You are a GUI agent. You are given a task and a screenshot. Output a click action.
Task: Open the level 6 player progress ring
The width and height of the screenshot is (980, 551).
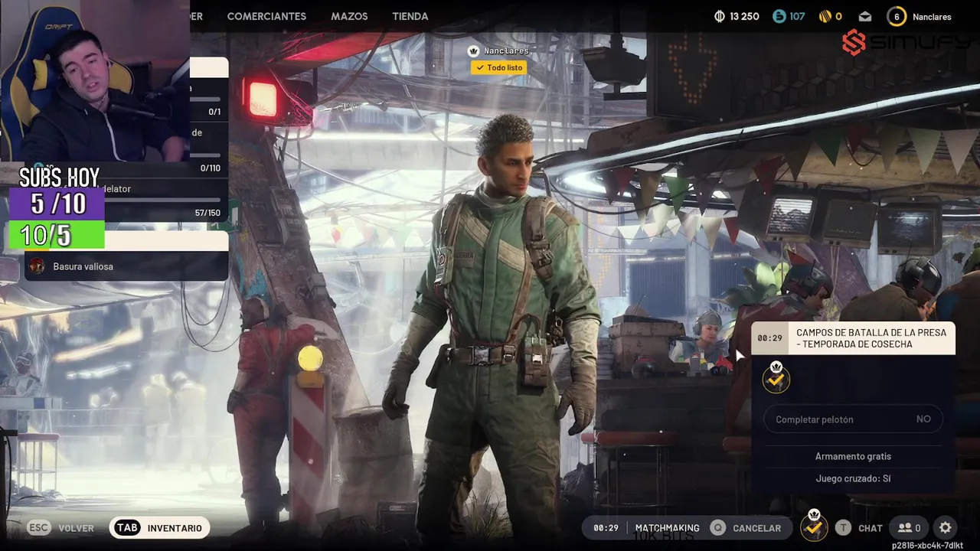897,17
